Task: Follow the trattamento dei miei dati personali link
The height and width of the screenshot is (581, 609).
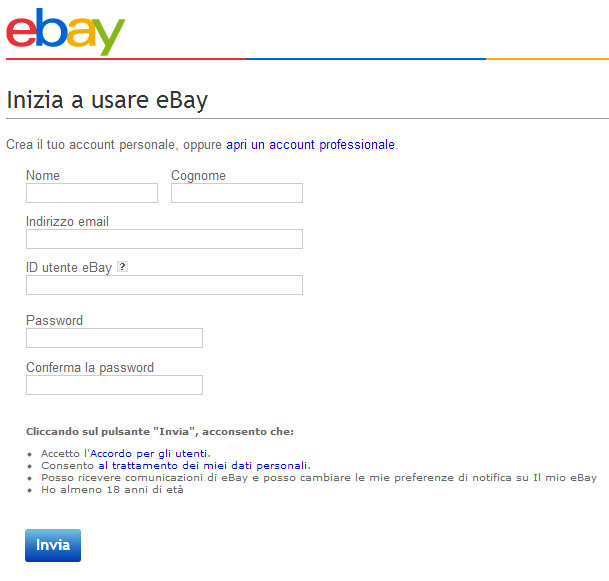Action: pos(204,465)
